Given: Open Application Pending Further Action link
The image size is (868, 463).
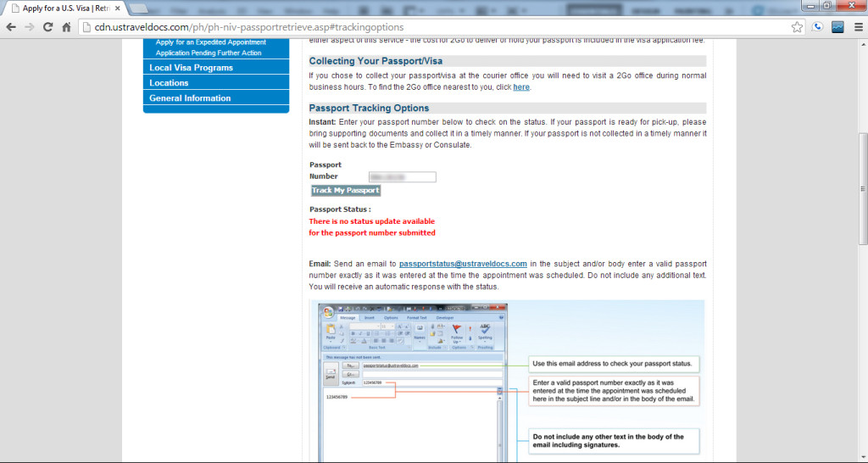Looking at the screenshot, I should [209, 53].
